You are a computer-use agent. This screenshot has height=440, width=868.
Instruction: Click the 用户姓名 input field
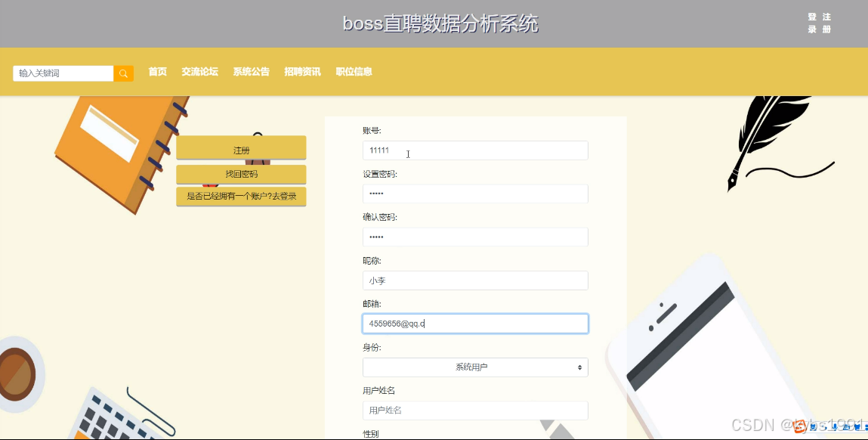coord(475,410)
